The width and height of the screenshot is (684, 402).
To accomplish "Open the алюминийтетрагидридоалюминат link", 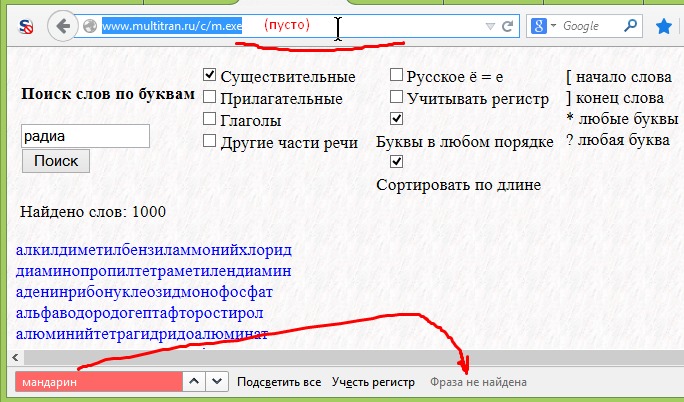I will [142, 334].
